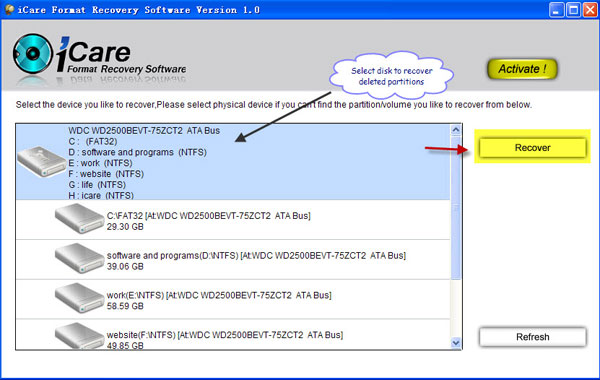
Task: Close the iCare Format Recovery window
Action: pyautogui.click(x=590, y=10)
